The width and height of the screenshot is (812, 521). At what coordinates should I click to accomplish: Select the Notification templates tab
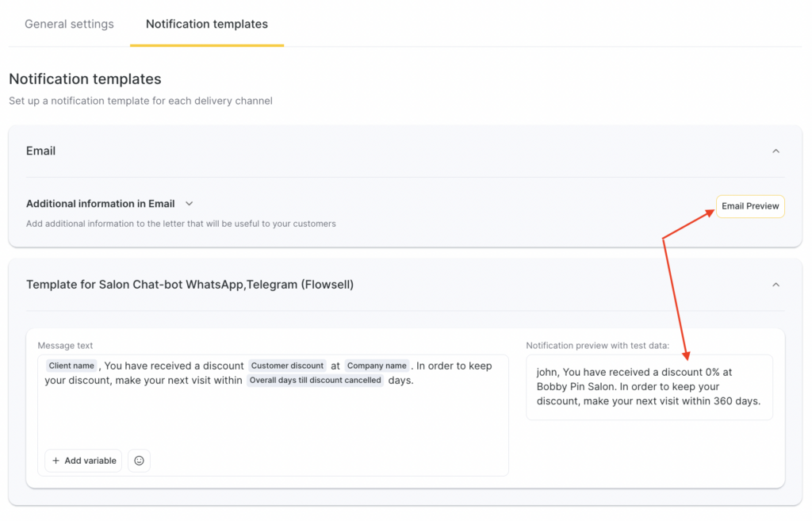pyautogui.click(x=207, y=24)
